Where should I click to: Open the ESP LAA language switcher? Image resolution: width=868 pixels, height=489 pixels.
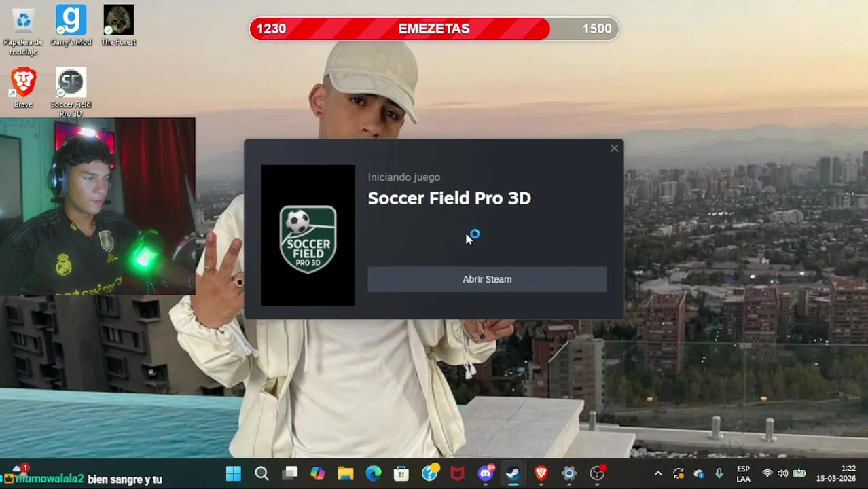pyautogui.click(x=743, y=474)
